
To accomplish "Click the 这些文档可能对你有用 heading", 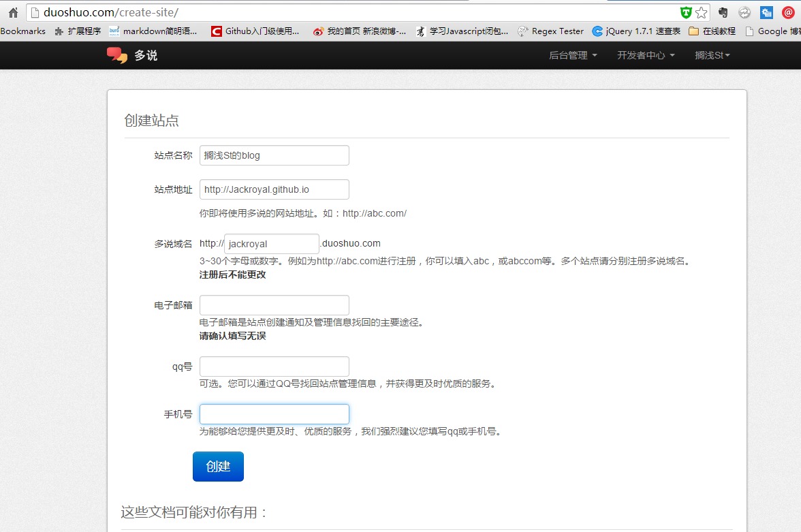I will pos(194,512).
